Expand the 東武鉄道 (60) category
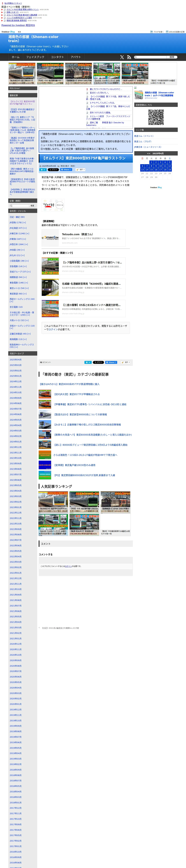The image size is (186, 868). click(25, 294)
